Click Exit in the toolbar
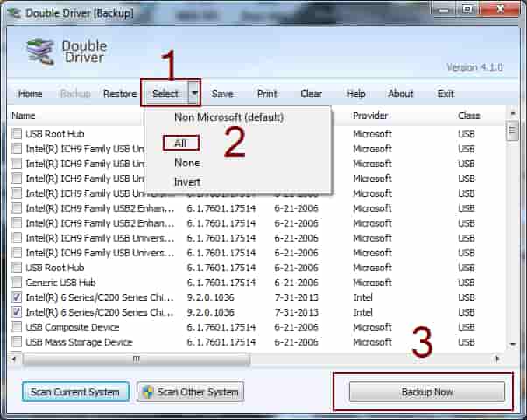Screen dimensions: 527x420 click(446, 94)
